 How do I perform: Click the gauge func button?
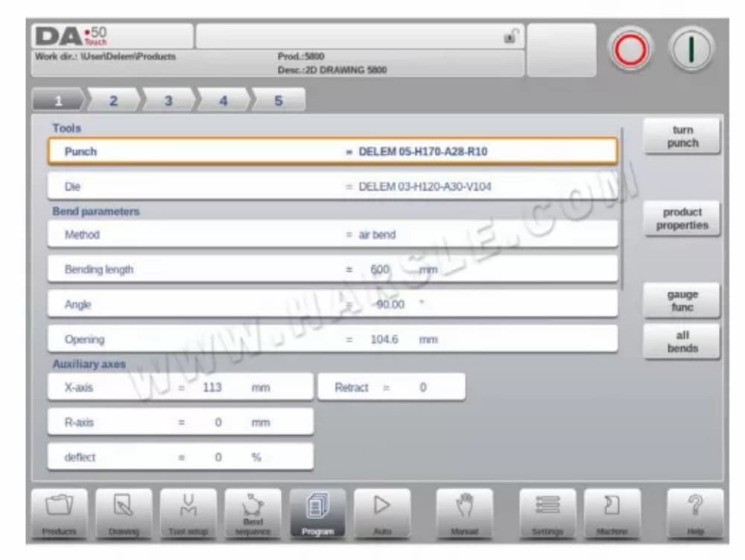click(x=682, y=301)
